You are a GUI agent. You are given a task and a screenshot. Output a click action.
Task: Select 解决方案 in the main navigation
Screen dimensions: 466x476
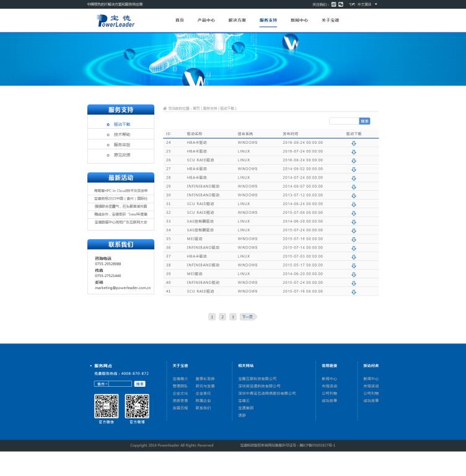[x=237, y=20]
